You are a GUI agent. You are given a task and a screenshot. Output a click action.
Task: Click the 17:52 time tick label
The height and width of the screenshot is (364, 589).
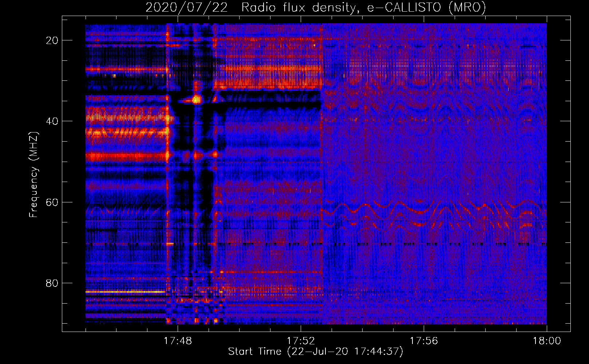tap(301, 341)
